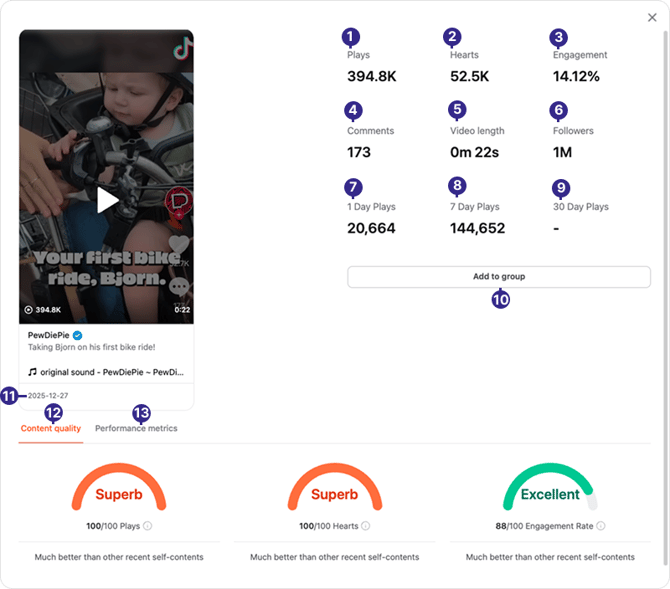Play the Bjorn bike ride video
670x589 pixels.
point(107,200)
